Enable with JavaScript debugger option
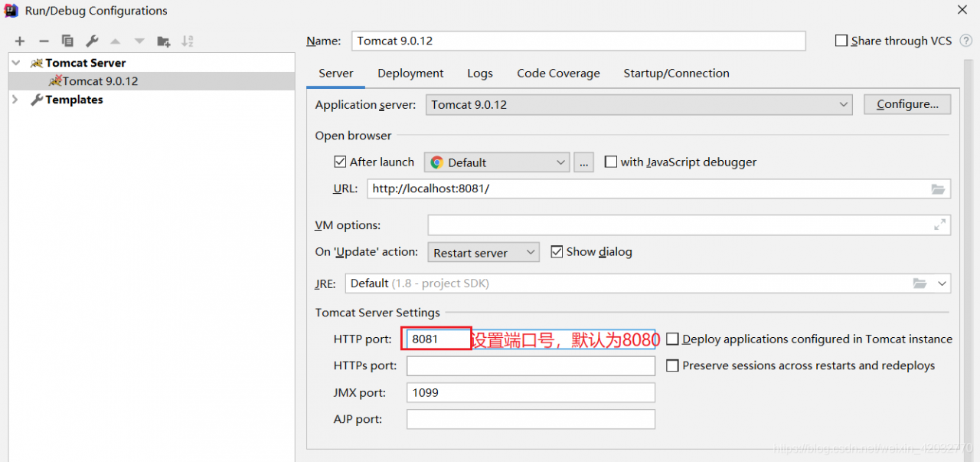The image size is (980, 462). click(x=611, y=162)
